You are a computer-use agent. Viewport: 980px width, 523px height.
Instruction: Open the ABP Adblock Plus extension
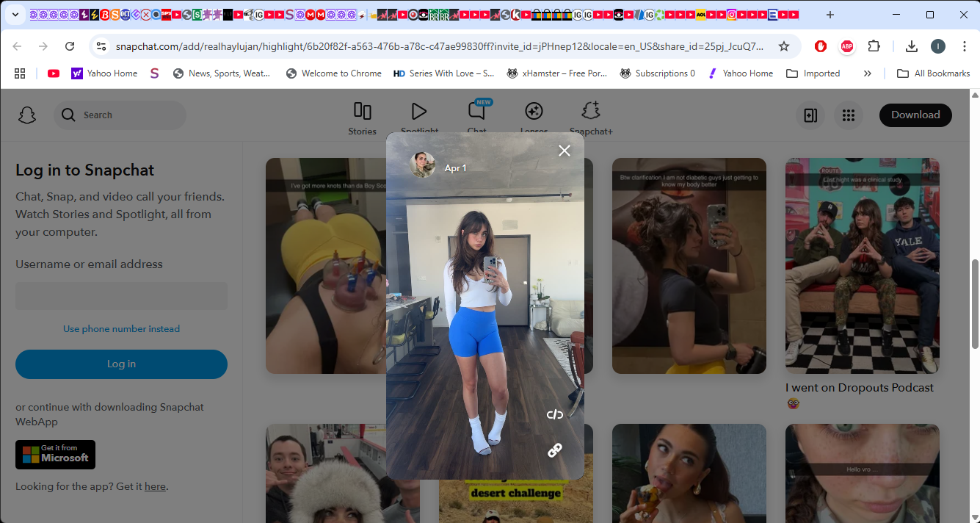click(x=846, y=46)
